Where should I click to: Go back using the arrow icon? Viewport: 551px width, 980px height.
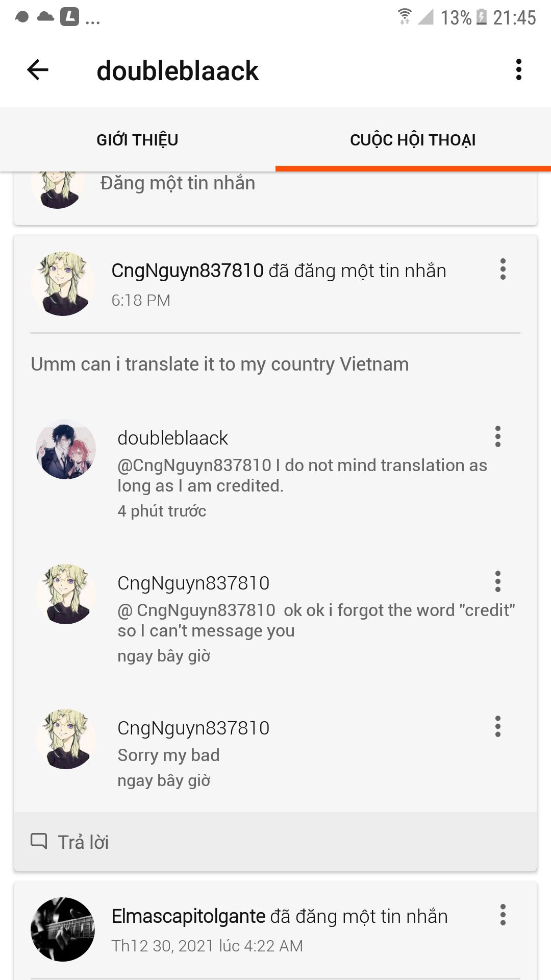coord(38,70)
